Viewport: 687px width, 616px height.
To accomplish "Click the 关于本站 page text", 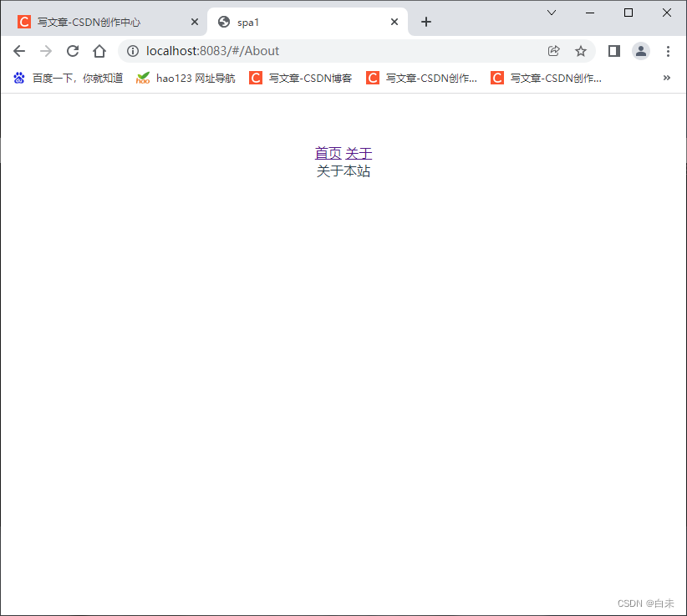I will (x=343, y=171).
